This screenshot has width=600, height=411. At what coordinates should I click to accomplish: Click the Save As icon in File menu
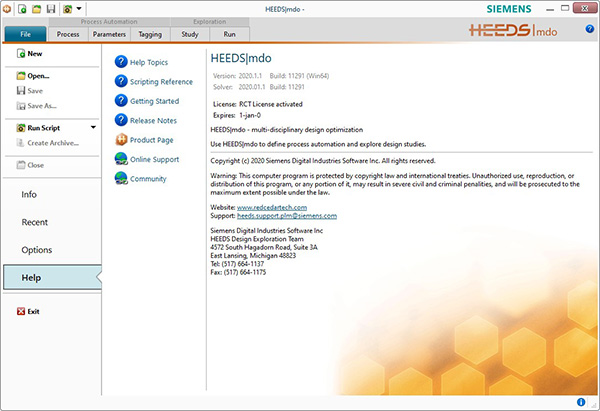coord(21,106)
